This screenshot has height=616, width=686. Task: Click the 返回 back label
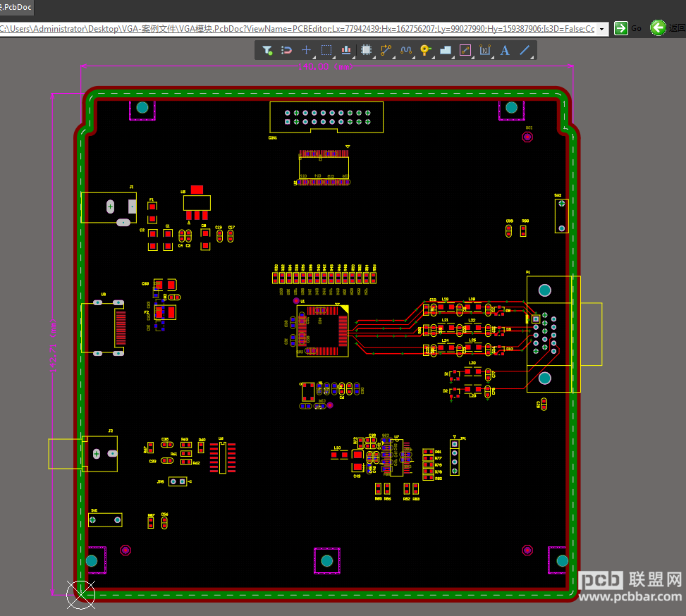tap(678, 28)
